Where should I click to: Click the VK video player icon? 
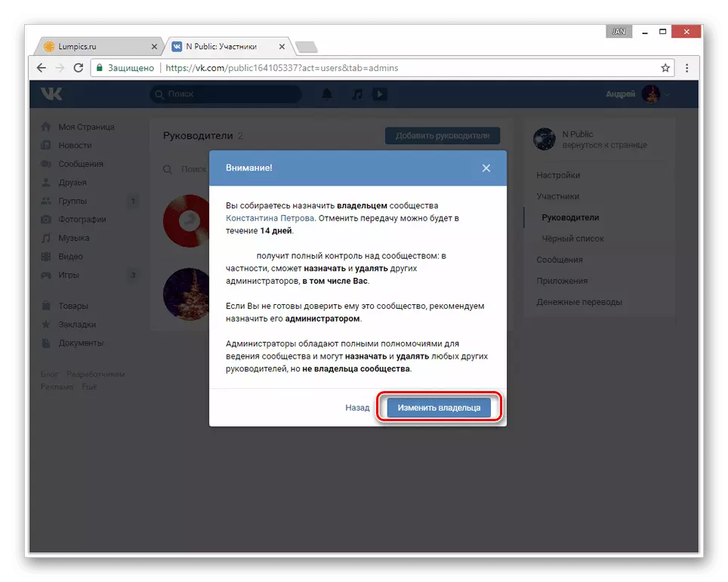[380, 94]
